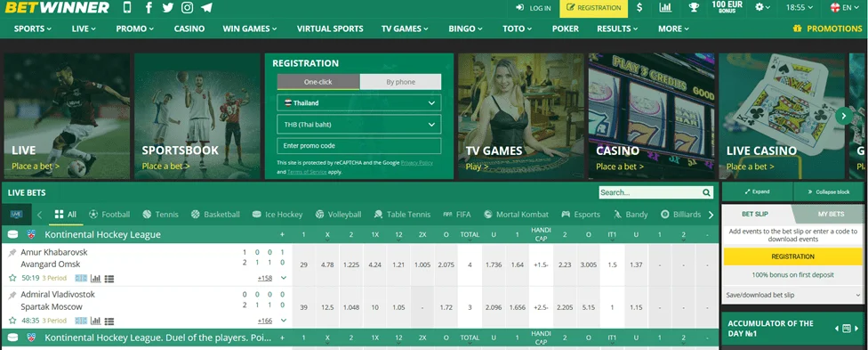Screen dimensions: 868x350
Task: Open the mobile app phone icon
Action: pos(127,8)
